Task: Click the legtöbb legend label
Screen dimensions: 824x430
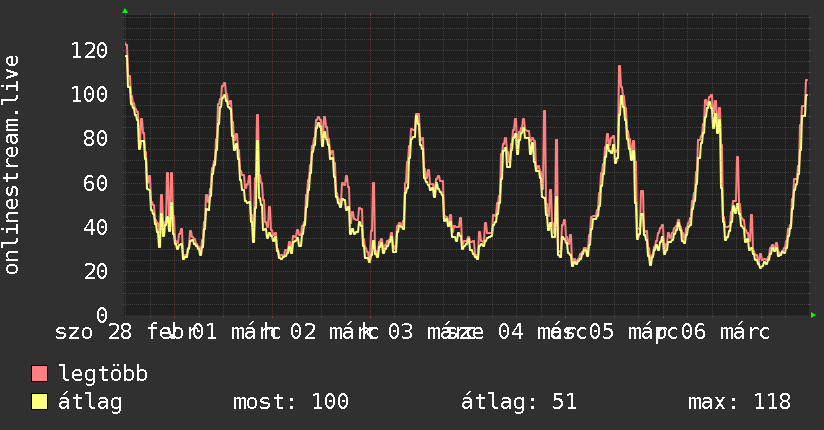Action: coord(103,374)
